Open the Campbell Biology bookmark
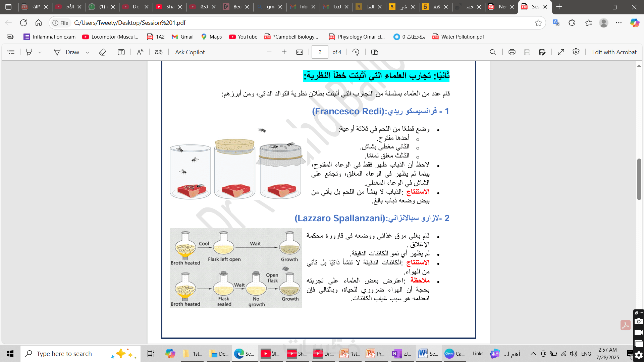The width and height of the screenshot is (644, 362). pyautogui.click(x=291, y=37)
